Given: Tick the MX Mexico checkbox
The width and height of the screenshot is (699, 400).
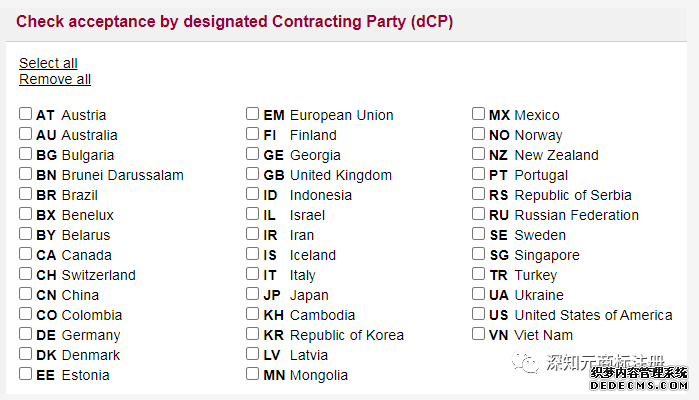Looking at the screenshot, I should [x=478, y=114].
